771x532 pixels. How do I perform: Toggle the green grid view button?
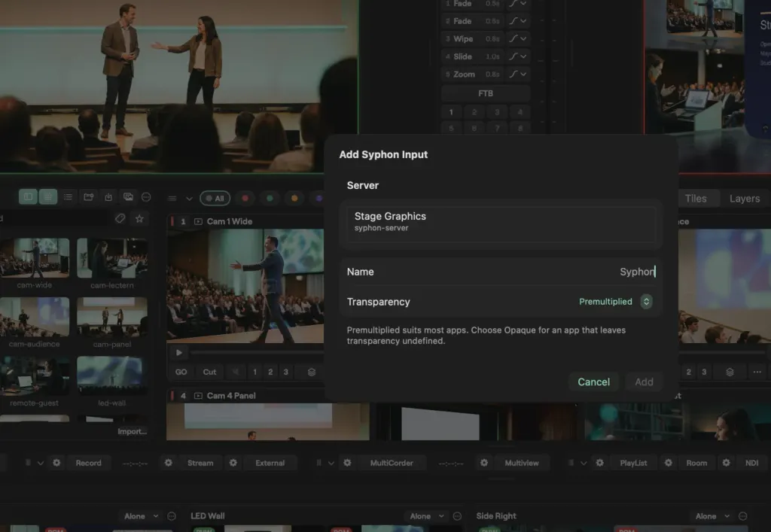click(x=48, y=197)
